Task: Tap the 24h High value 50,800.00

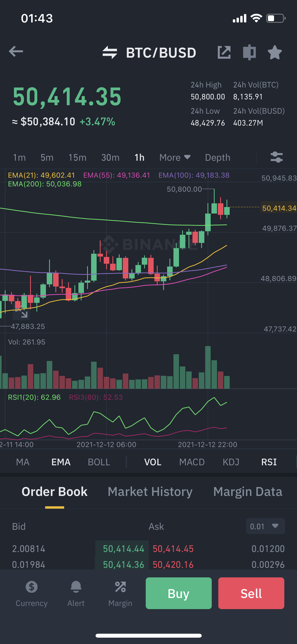Action: click(208, 97)
